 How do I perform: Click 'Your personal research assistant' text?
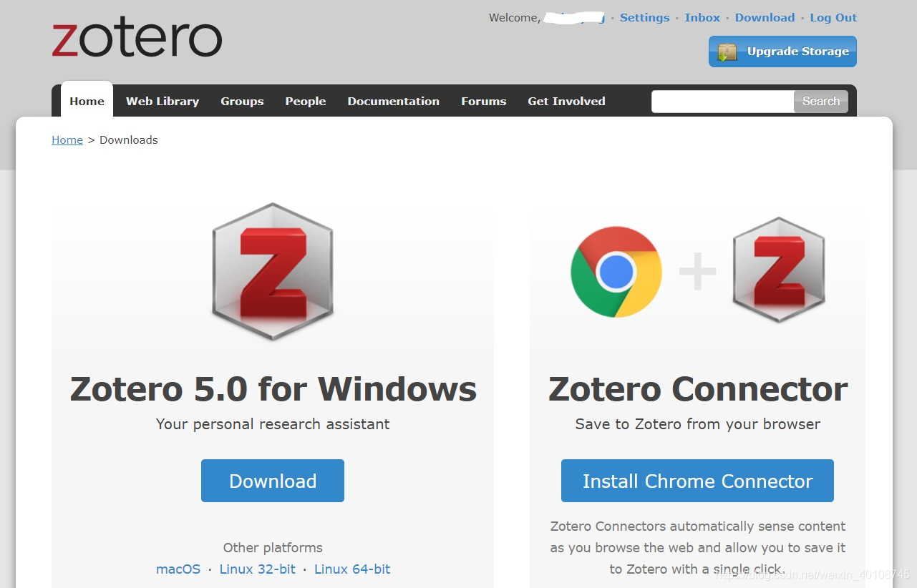273,424
